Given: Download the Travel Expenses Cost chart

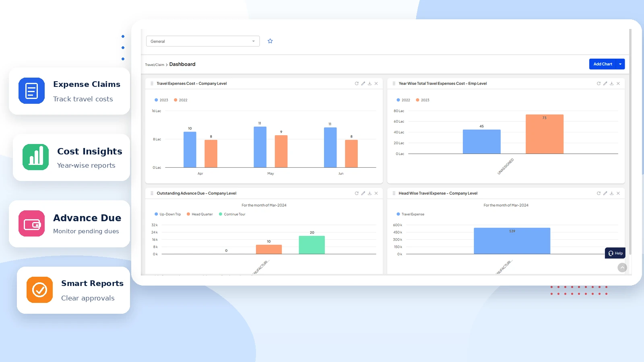Looking at the screenshot, I should coord(369,84).
